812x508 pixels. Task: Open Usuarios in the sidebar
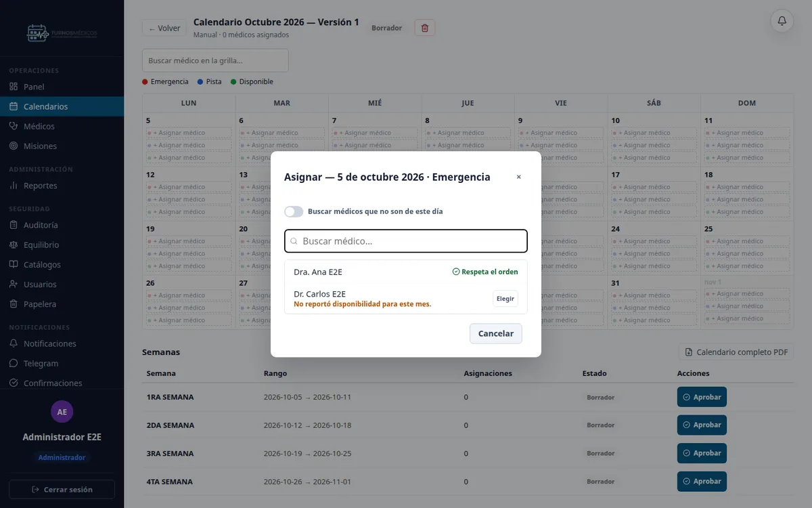click(x=62, y=284)
